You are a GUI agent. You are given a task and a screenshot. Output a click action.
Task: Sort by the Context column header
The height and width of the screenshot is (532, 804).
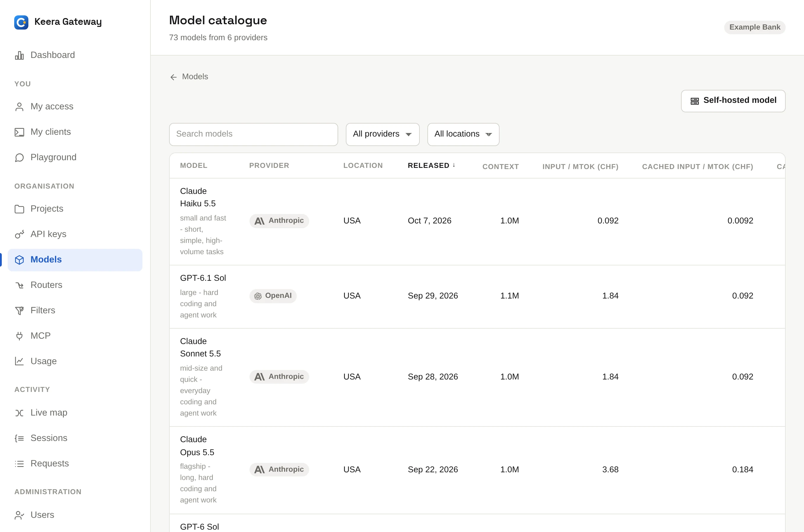(x=500, y=167)
